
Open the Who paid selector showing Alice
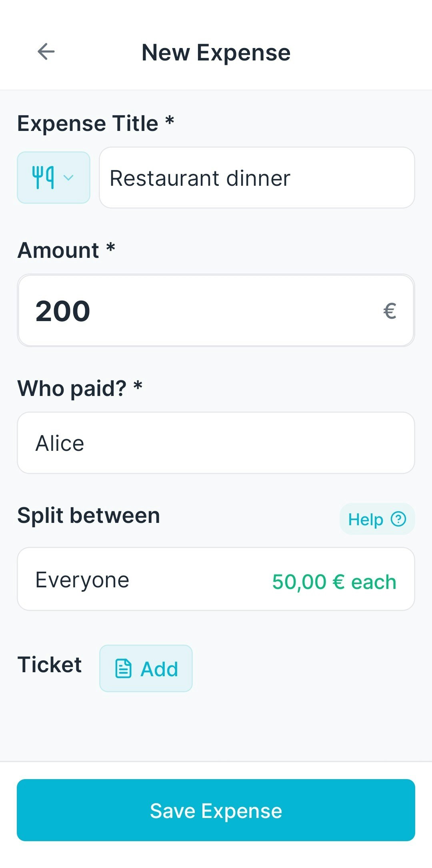(x=216, y=443)
